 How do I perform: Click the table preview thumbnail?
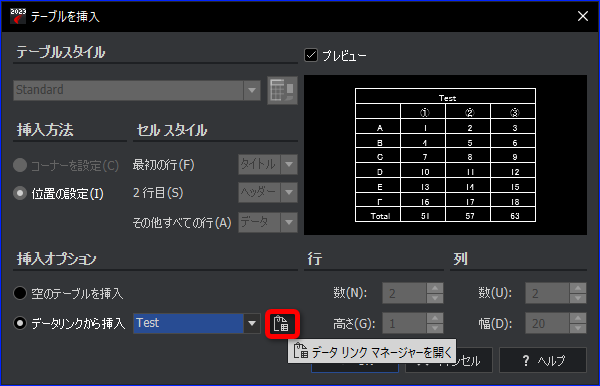point(445,155)
